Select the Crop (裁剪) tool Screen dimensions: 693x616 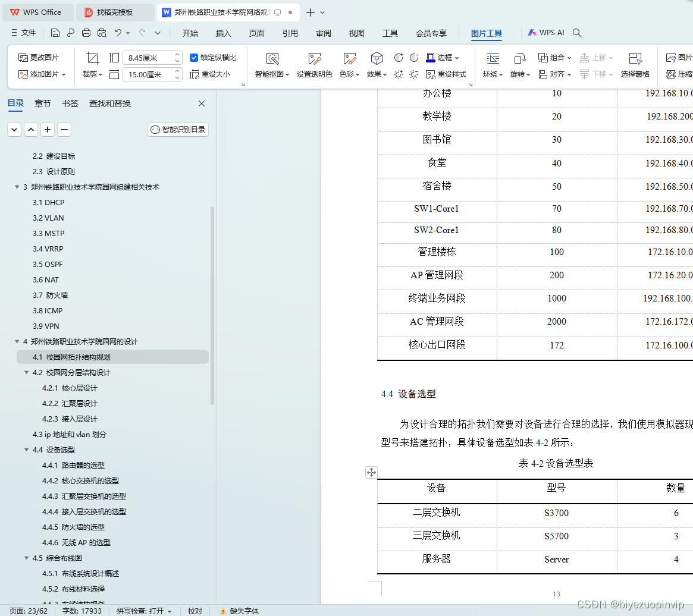[92, 65]
